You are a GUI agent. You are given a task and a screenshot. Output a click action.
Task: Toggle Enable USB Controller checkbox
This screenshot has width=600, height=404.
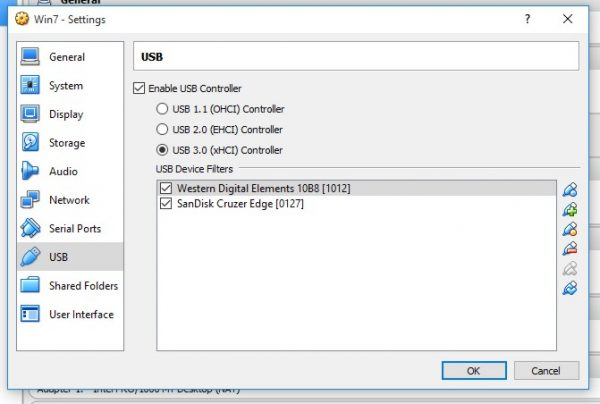(139, 88)
